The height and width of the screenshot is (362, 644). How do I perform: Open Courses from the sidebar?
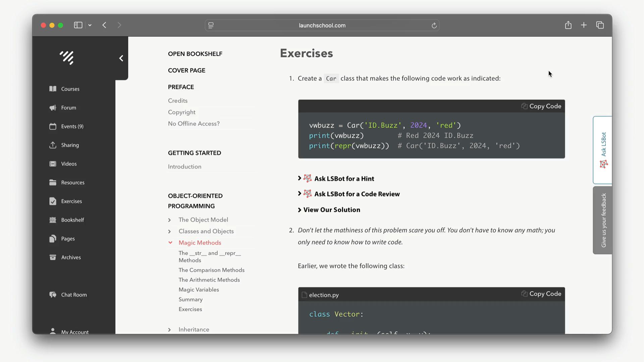[70, 89]
